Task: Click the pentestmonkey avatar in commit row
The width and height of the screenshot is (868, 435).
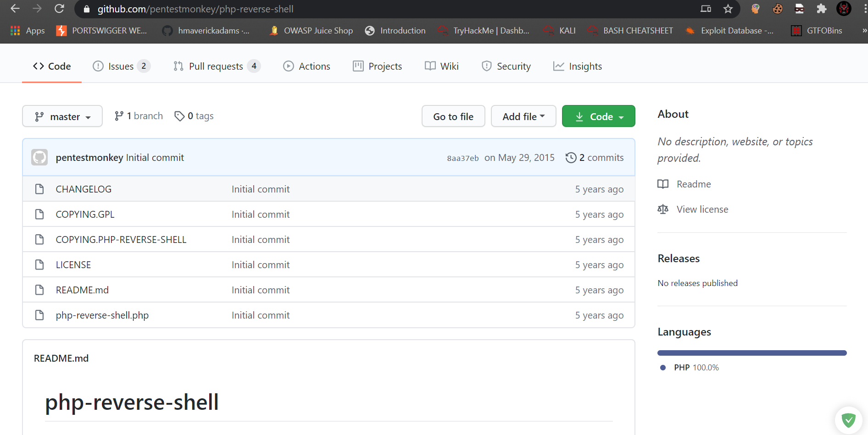Action: (39, 157)
